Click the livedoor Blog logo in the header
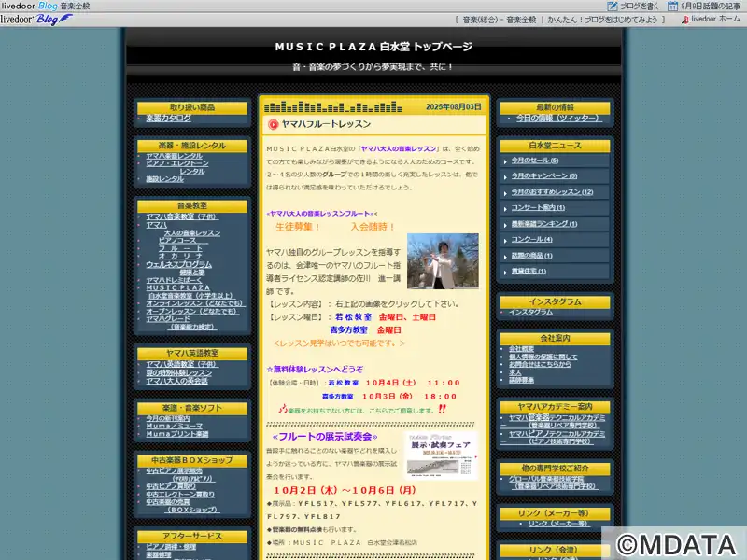This screenshot has width=747, height=560. coord(36,20)
